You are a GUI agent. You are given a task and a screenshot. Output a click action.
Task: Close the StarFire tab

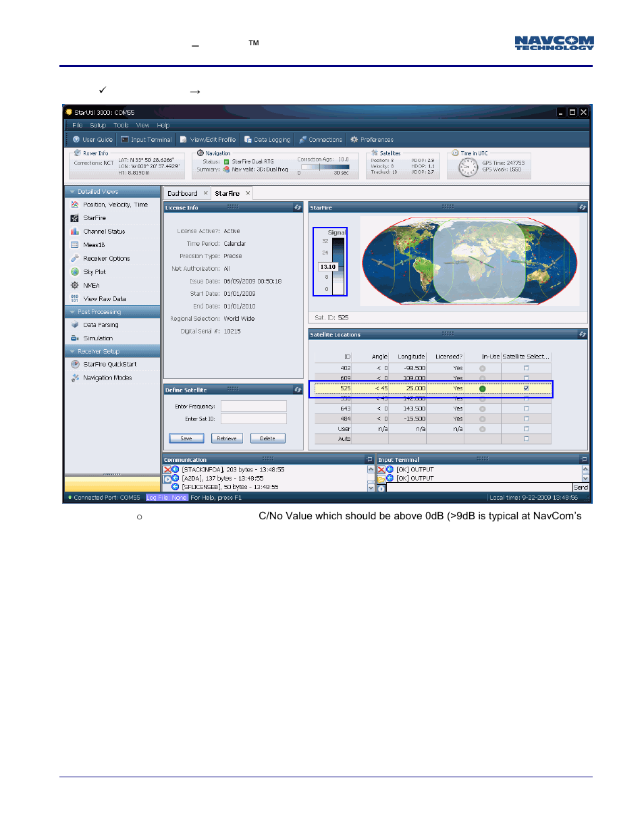pyautogui.click(x=248, y=193)
